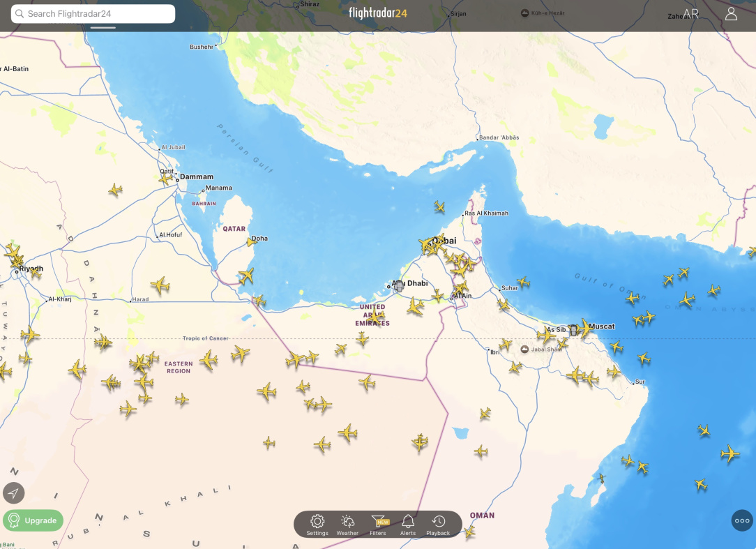Tap the locate-me compass arrow button
The height and width of the screenshot is (549, 756).
(x=13, y=493)
